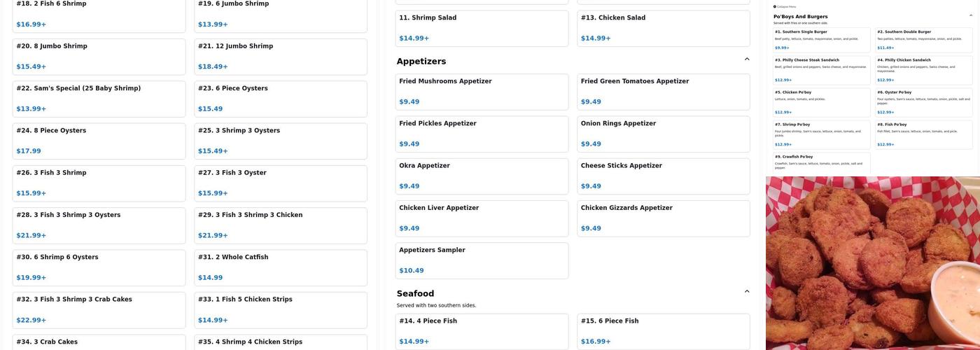This screenshot has height=350, width=980.
Task: Choose #14 4 Piece Fish
Action: (x=482, y=331)
